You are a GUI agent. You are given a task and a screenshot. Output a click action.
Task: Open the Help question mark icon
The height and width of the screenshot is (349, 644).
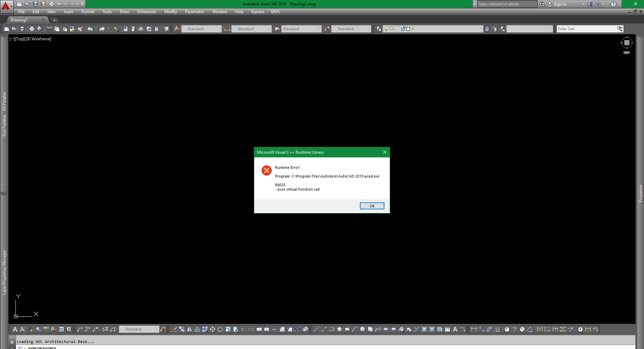click(613, 4)
